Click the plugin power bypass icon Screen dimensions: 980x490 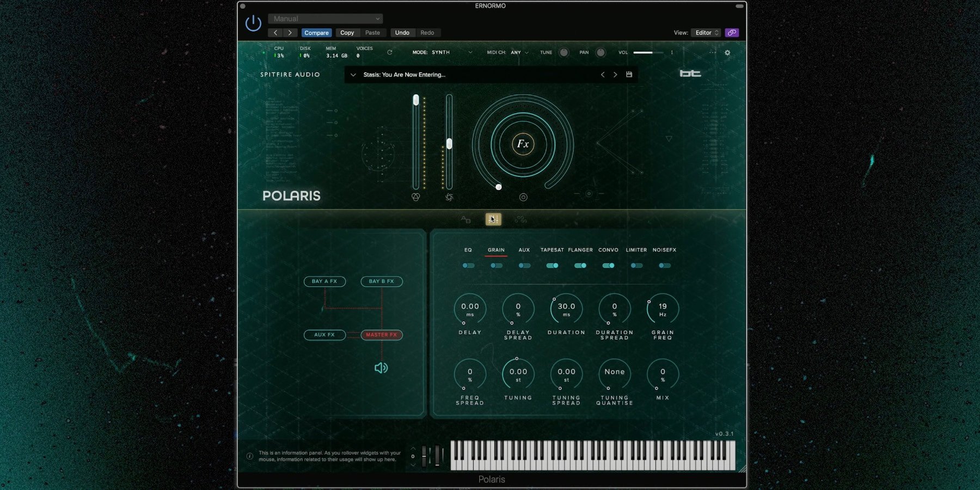point(253,23)
